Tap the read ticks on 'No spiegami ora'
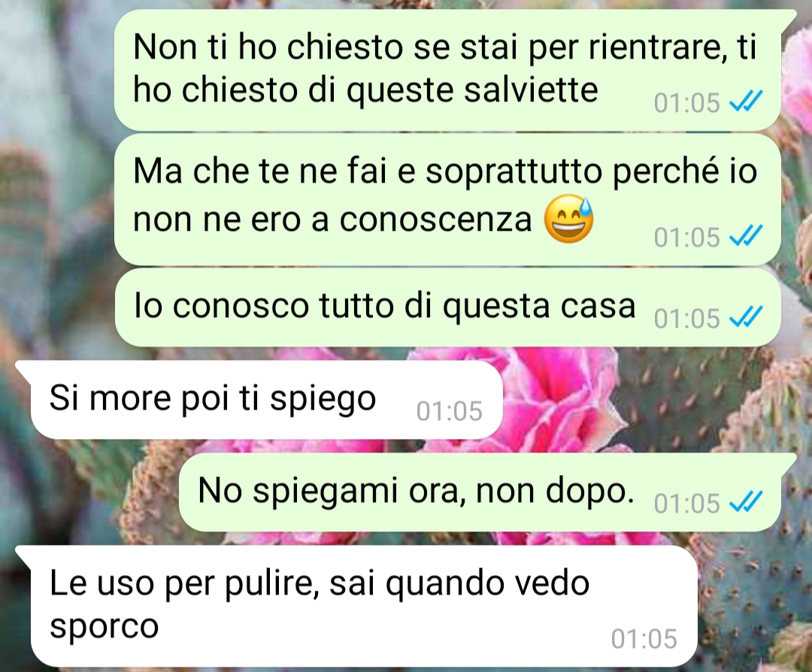This screenshot has height=672, width=812. pos(746,502)
